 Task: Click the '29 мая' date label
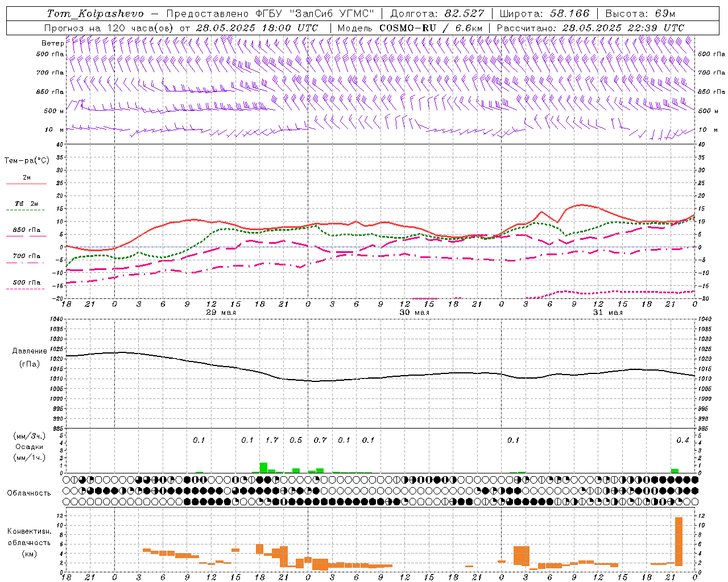click(221, 313)
